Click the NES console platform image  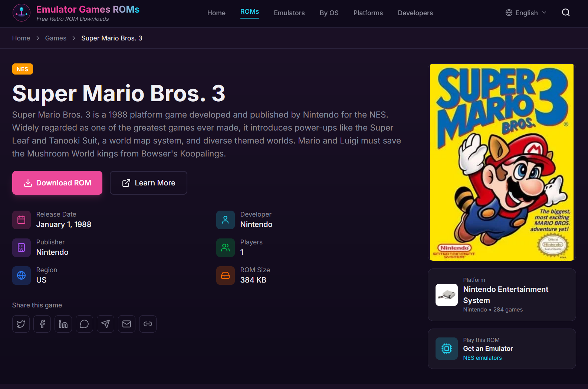(447, 295)
